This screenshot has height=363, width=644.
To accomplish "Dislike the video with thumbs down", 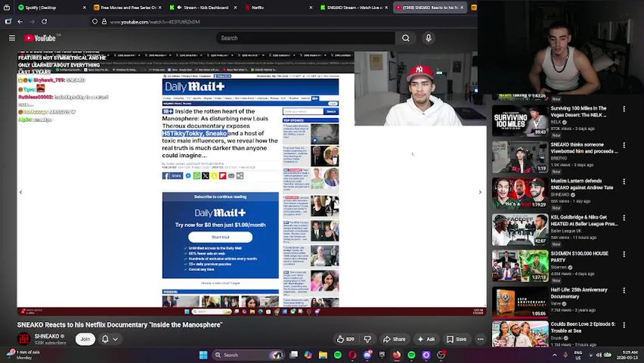I will pyautogui.click(x=367, y=339).
